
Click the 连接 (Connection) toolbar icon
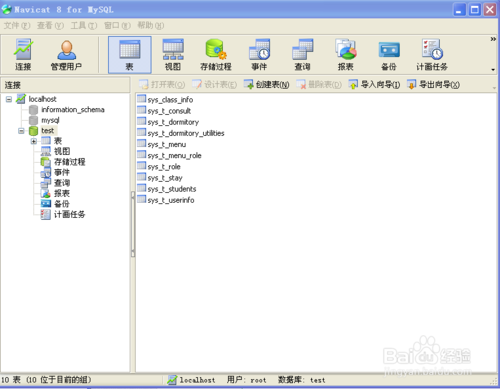tap(23, 55)
